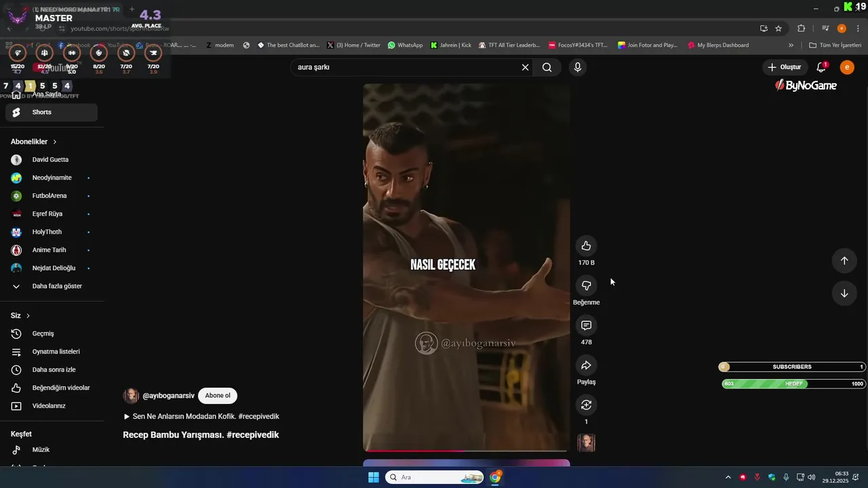The image size is (868, 488).
Task: Click the #recepivedik hashtag in title
Action: point(253,435)
